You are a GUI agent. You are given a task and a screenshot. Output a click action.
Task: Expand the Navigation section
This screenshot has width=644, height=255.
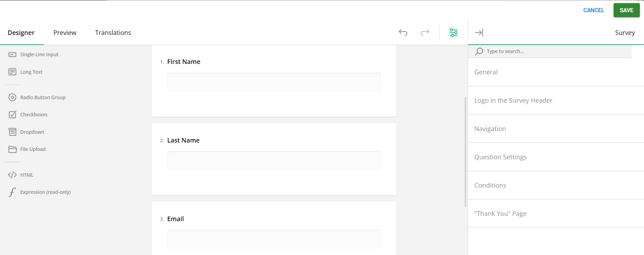tap(490, 129)
